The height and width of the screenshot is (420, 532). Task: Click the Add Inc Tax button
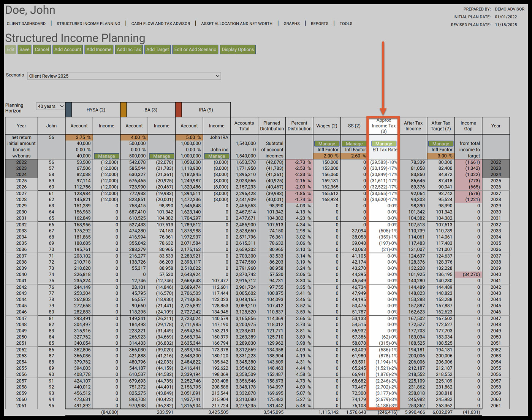click(129, 49)
